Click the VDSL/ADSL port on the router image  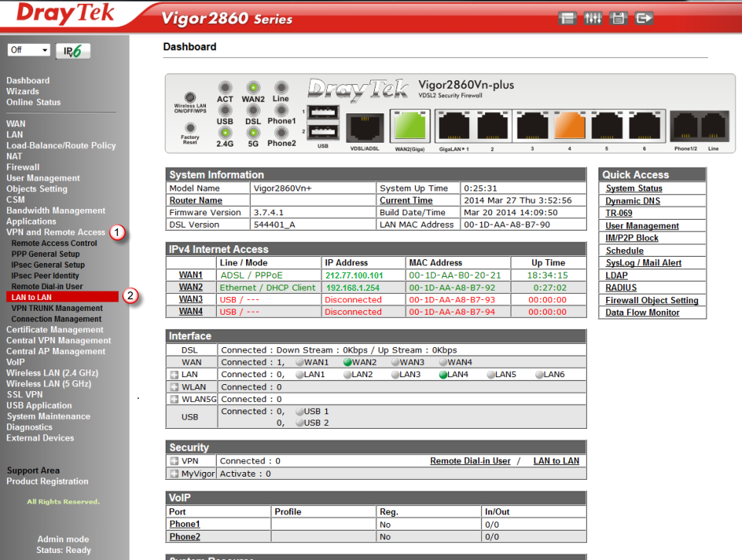(x=365, y=128)
